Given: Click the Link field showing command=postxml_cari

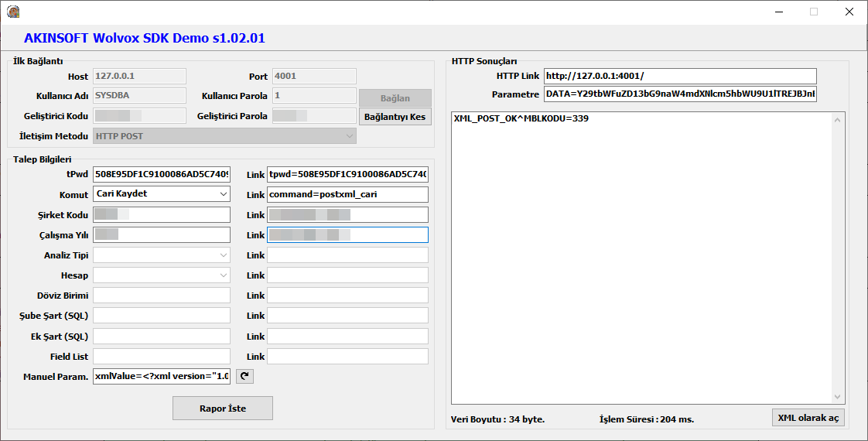Looking at the screenshot, I should point(347,194).
